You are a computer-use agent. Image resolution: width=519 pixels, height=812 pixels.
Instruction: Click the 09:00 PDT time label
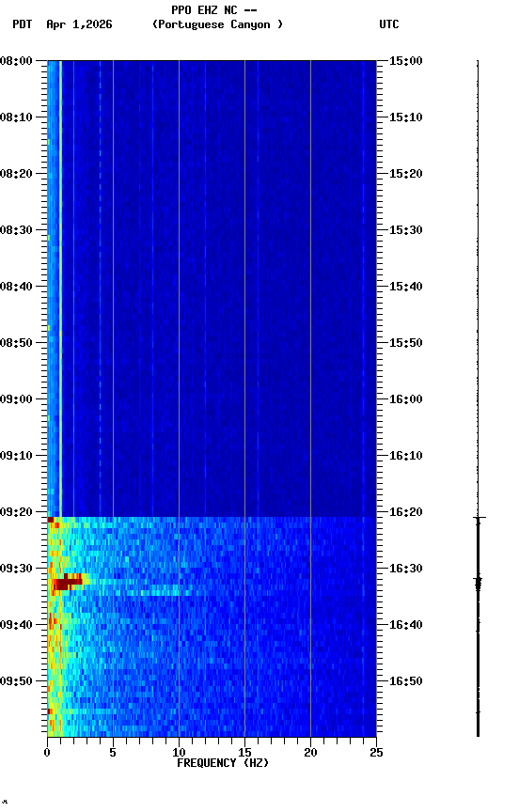(16, 399)
